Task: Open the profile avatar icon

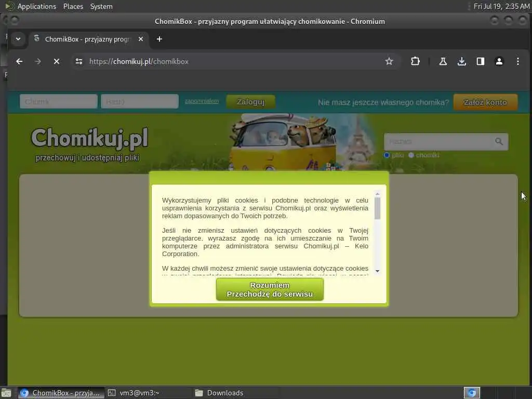Action: click(499, 61)
